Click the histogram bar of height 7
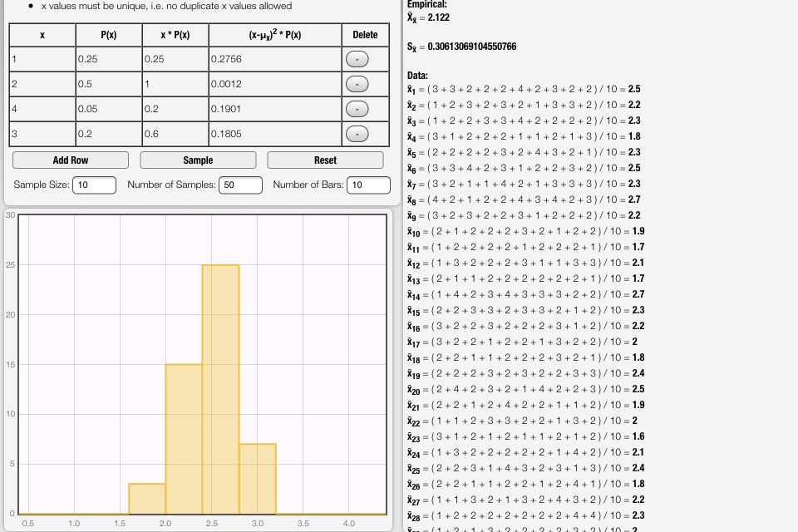798x532 pixels. point(258,479)
